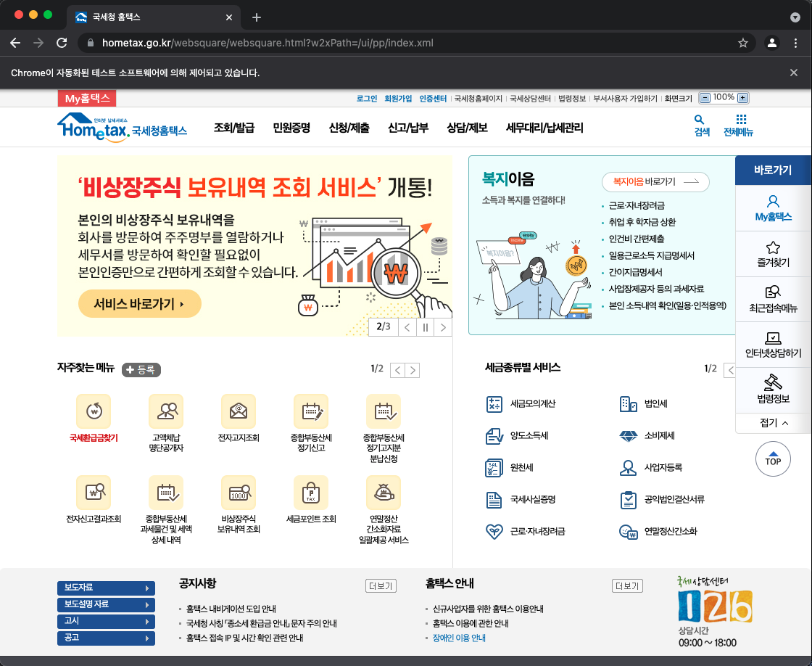This screenshot has width=812, height=666.
Task: Open 근로·자녀장려금 heart service
Action: pos(525,531)
